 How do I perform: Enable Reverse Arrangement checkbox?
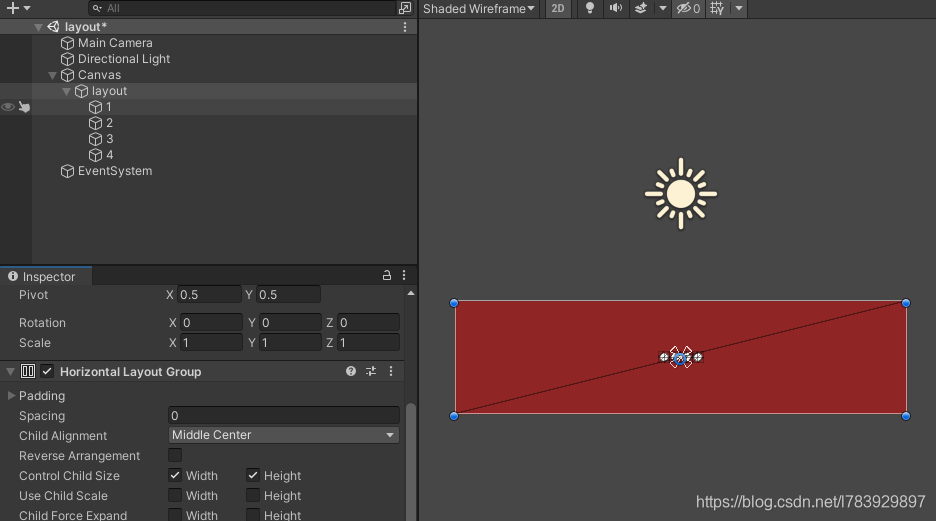(x=175, y=455)
